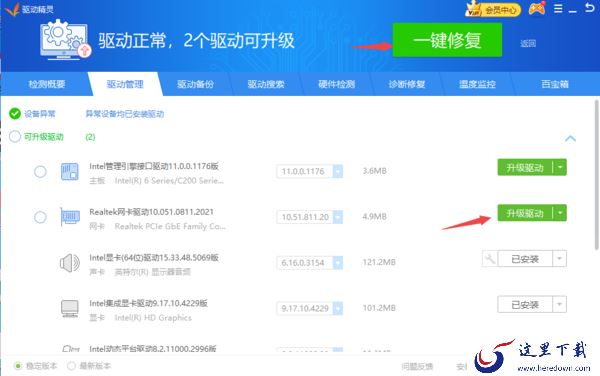The width and height of the screenshot is (600, 376).
Task: Switch to the 诊断修复 tab
Action: (x=407, y=84)
